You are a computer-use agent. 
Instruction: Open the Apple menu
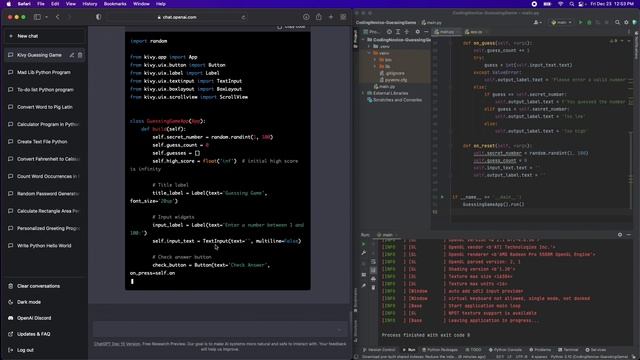pos(9,4)
